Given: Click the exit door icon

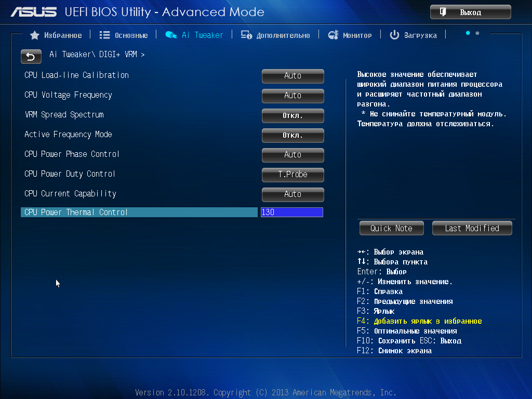Looking at the screenshot, I should (x=443, y=12).
